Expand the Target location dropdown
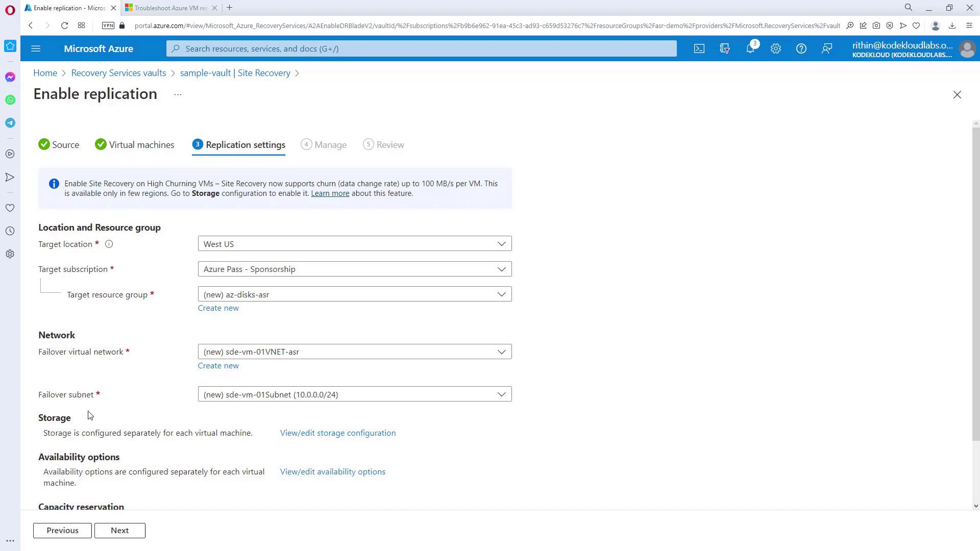The image size is (980, 551). 354,244
